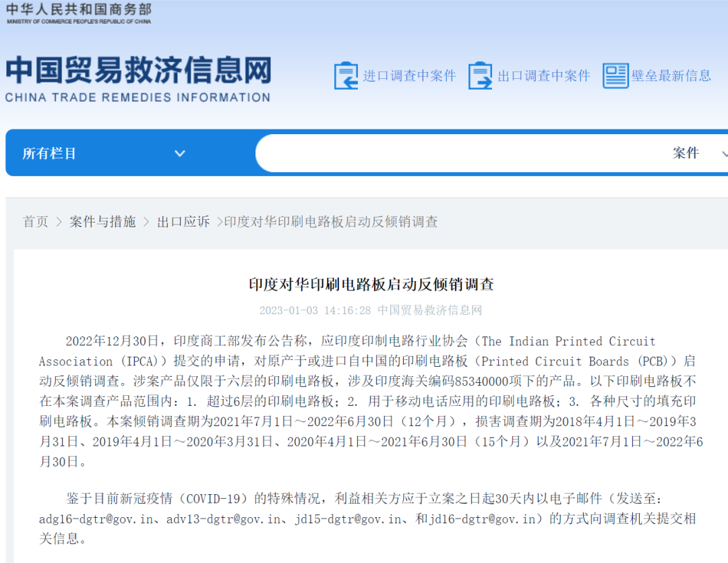Click email adg16-dgtr@gov.in in article

(96, 519)
